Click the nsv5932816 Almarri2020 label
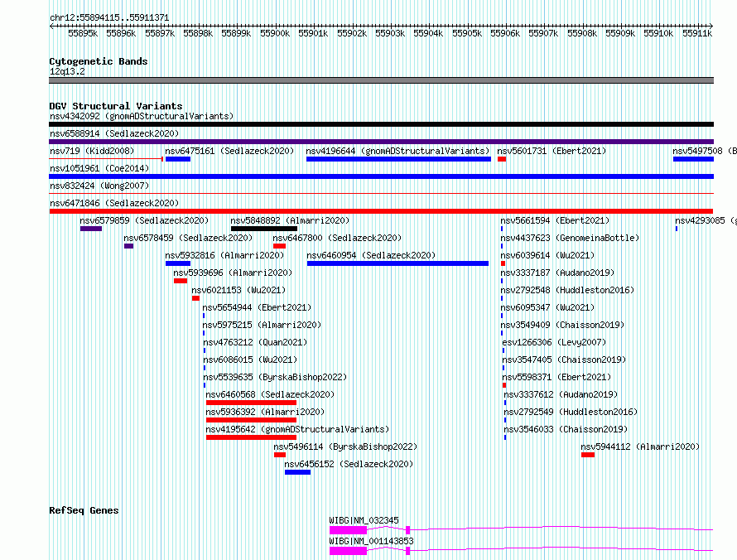Image resolution: width=737 pixels, height=560 pixels. click(x=224, y=255)
